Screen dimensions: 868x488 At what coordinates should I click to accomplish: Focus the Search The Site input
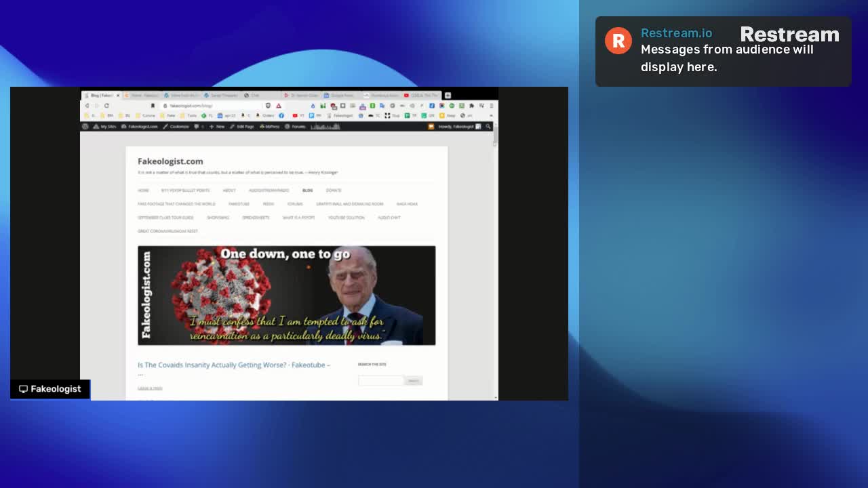pos(380,381)
